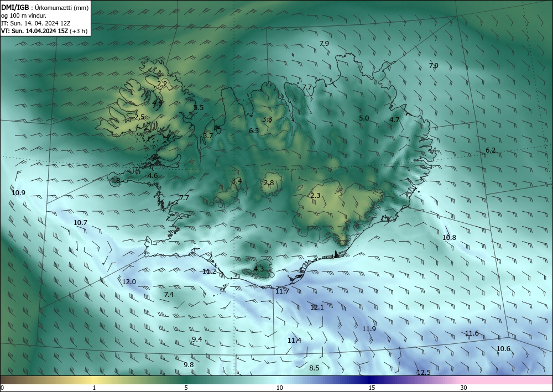Click the 6.3 value on the map
This screenshot has height=392, width=553.
pyautogui.click(x=254, y=131)
